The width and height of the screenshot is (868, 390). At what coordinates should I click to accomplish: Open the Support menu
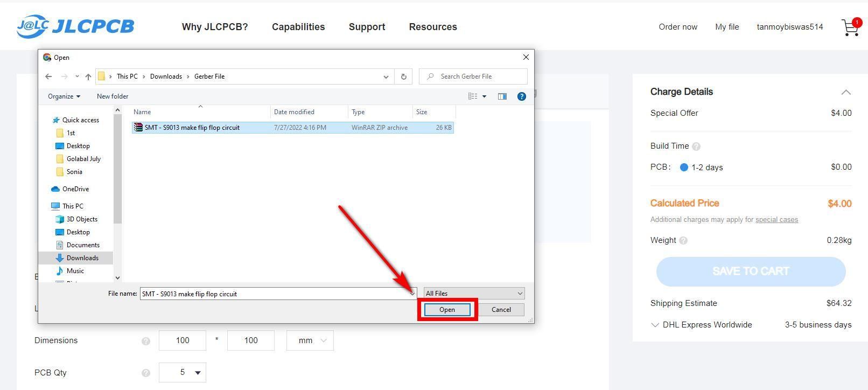tap(367, 27)
